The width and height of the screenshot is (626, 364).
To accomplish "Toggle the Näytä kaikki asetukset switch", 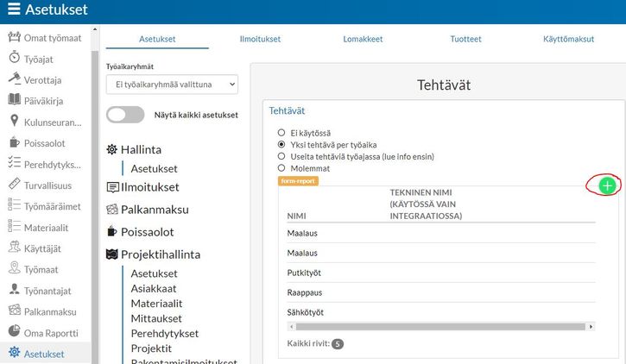I will click(125, 115).
